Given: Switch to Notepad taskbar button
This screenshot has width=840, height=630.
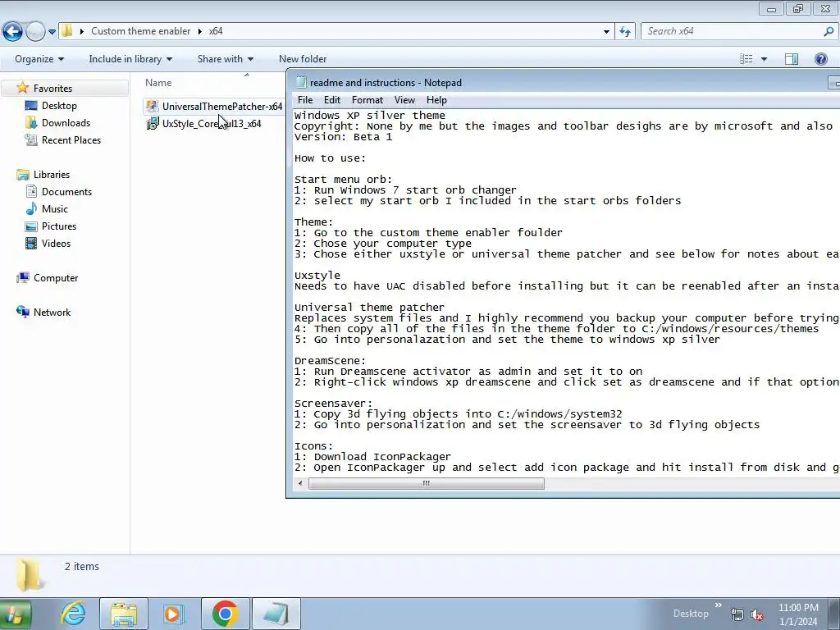Looking at the screenshot, I should click(276, 614).
